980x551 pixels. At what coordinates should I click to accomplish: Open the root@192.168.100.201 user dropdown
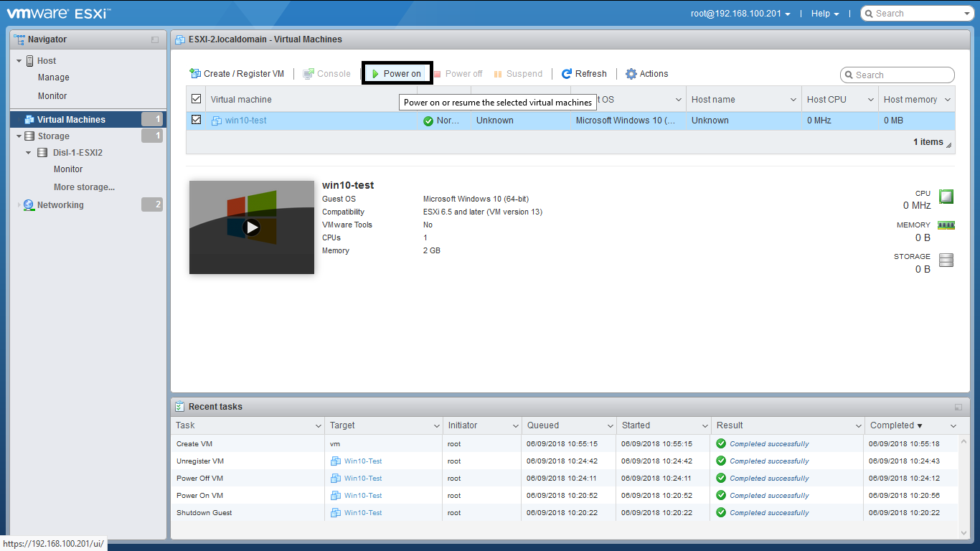[x=740, y=14]
